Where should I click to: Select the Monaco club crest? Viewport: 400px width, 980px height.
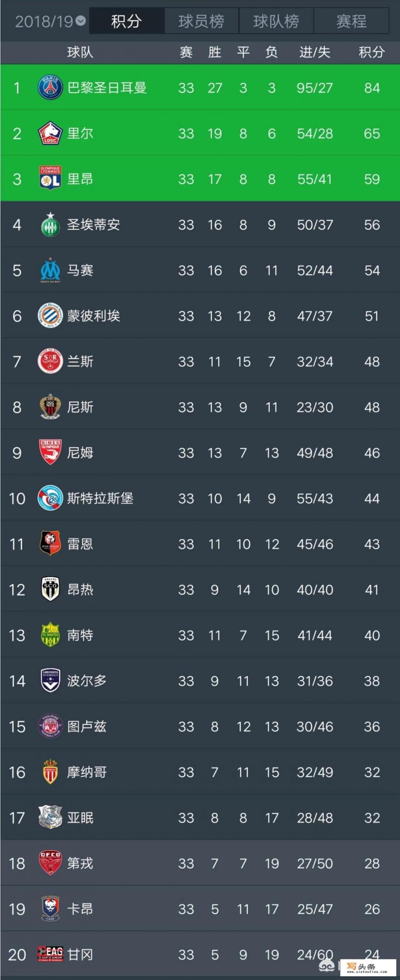click(x=49, y=772)
